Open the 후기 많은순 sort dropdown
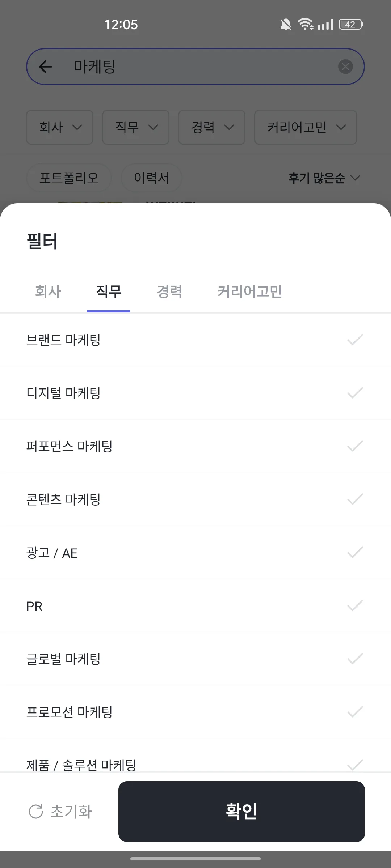The width and height of the screenshot is (391, 868). click(324, 178)
